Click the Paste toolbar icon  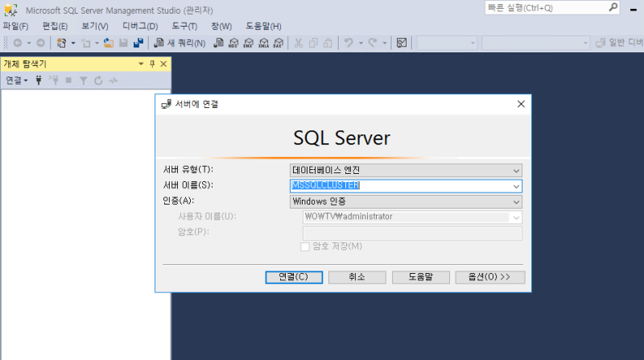[x=328, y=43]
